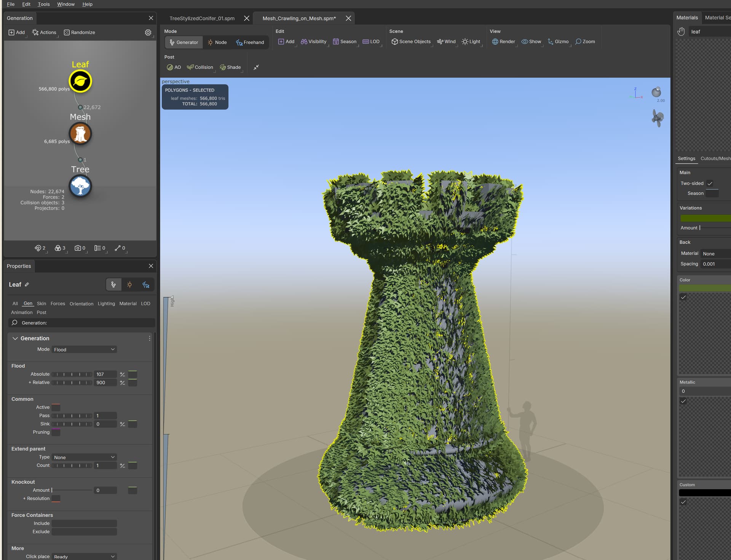Click the camera icon below the generation graph
Screen dimensions: 731x560
click(78, 248)
